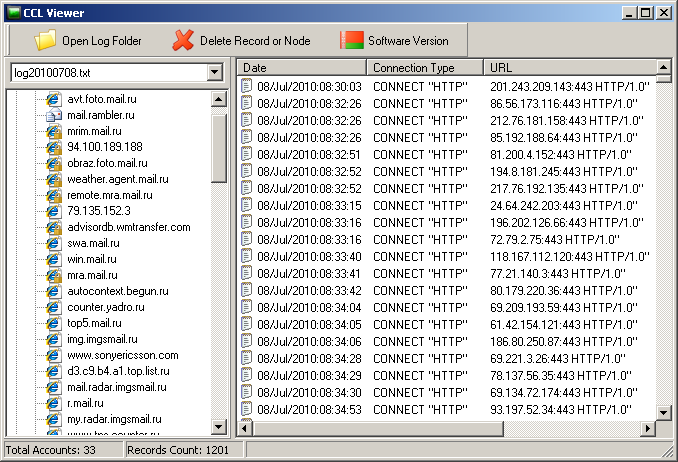
Task: Click the red X Delete Record icon
Action: (x=183, y=40)
